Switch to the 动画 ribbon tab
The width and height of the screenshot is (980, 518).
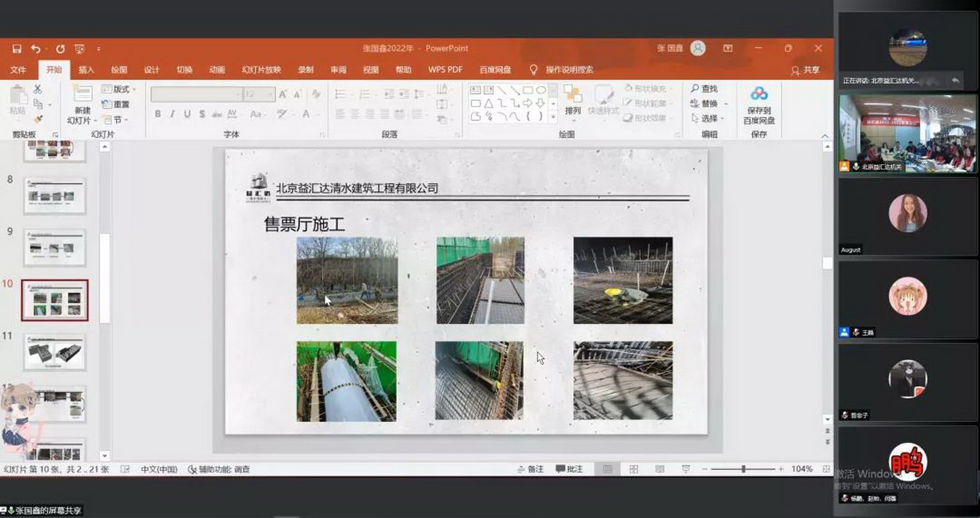[x=217, y=70]
